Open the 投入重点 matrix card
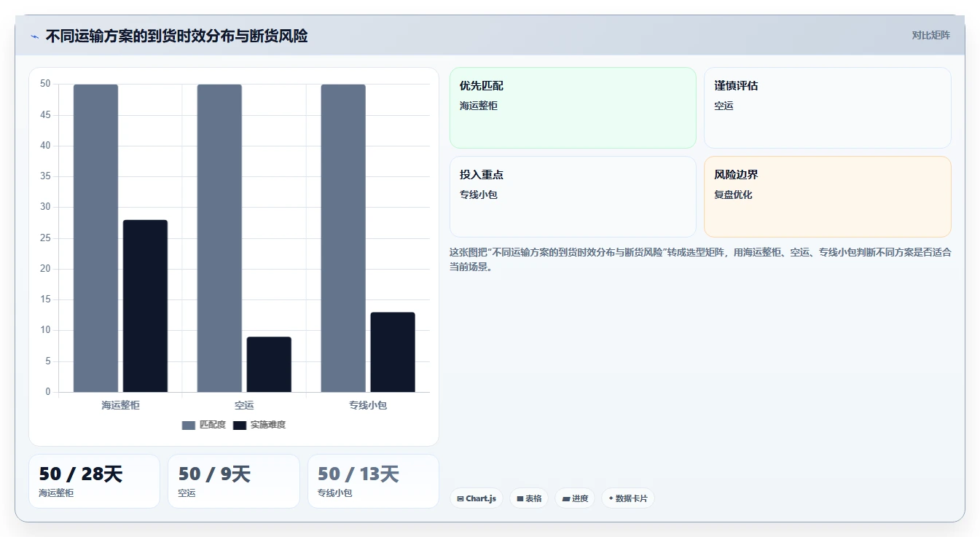 pos(573,197)
